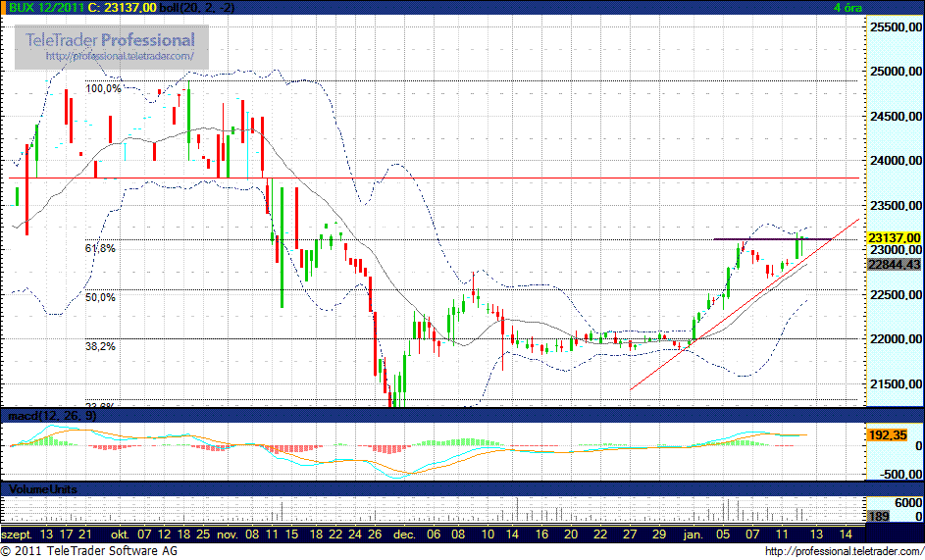
Task: Click the jan. month marker on date axis
Action: (x=694, y=535)
